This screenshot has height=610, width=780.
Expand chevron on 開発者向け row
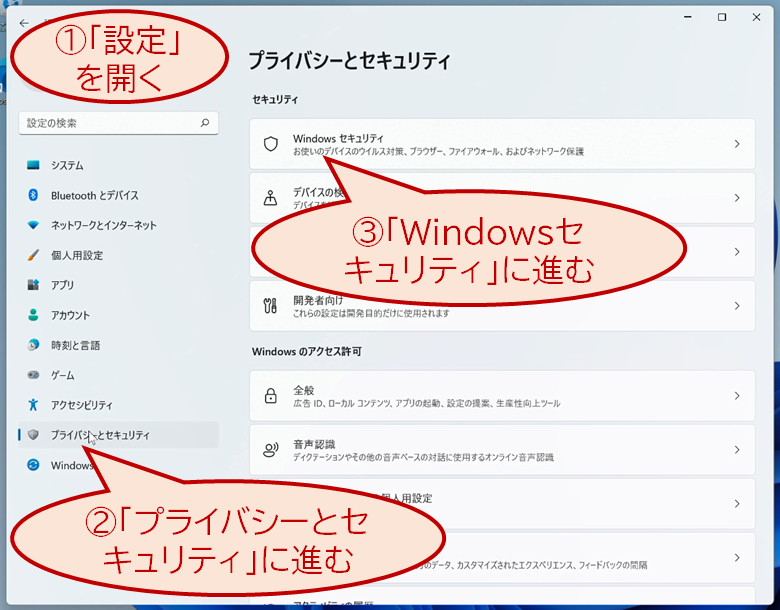pyautogui.click(x=737, y=305)
